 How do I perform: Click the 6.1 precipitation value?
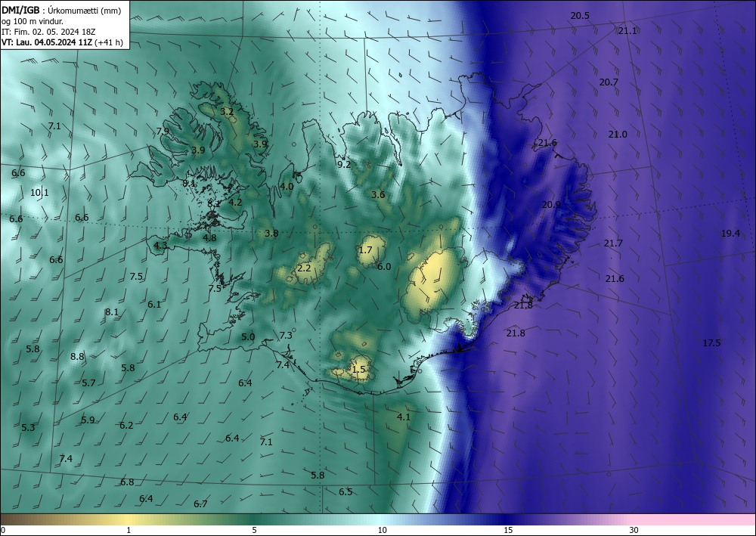click(x=154, y=305)
